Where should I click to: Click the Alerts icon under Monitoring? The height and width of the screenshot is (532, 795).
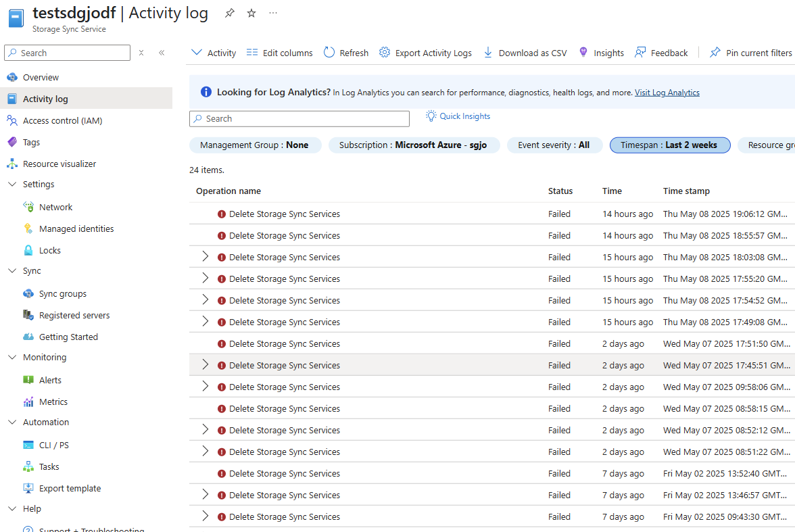coord(28,380)
